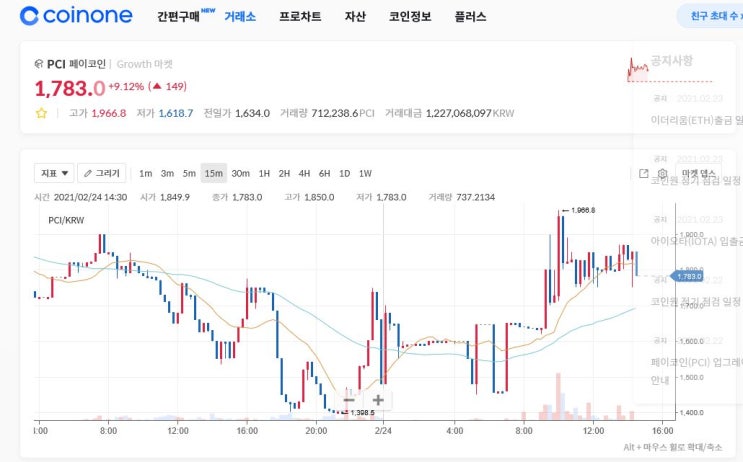
Task: Favorite PCI with the star icon
Action: coord(41,113)
